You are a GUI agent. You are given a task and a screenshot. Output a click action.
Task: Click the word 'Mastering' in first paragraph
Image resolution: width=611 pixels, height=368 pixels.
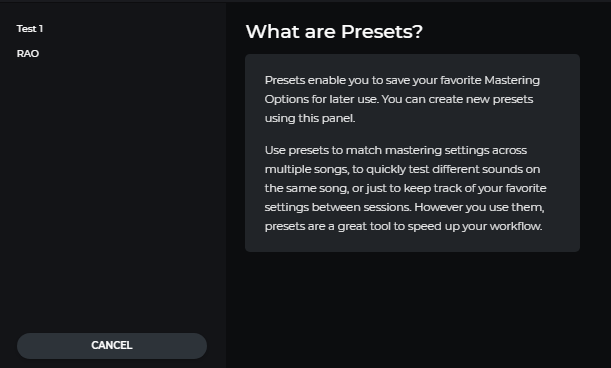[512, 80]
